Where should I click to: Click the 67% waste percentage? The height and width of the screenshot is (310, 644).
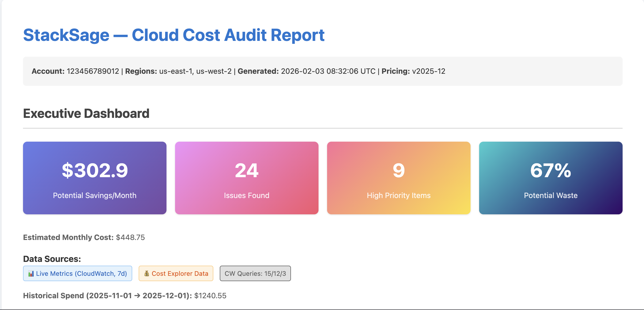(x=551, y=170)
